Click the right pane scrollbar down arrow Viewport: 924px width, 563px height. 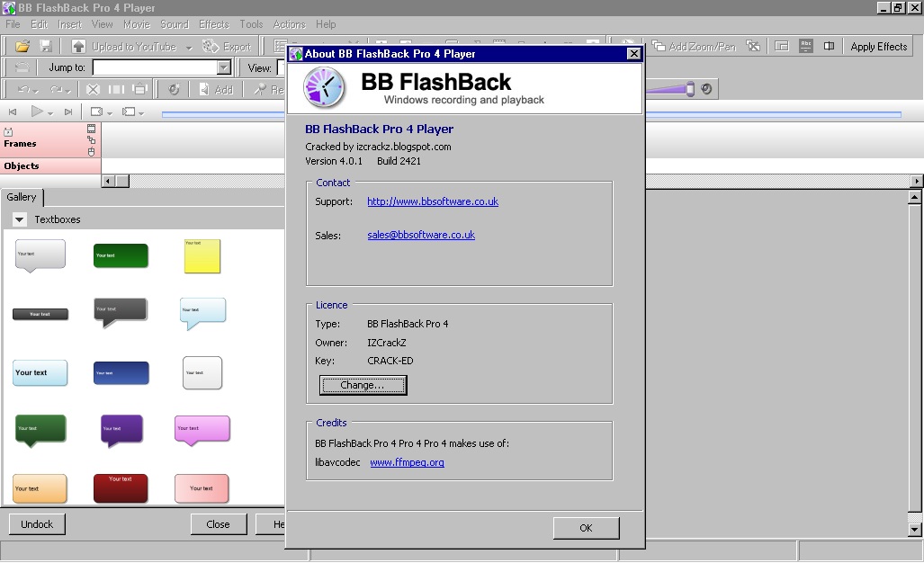pyautogui.click(x=915, y=530)
